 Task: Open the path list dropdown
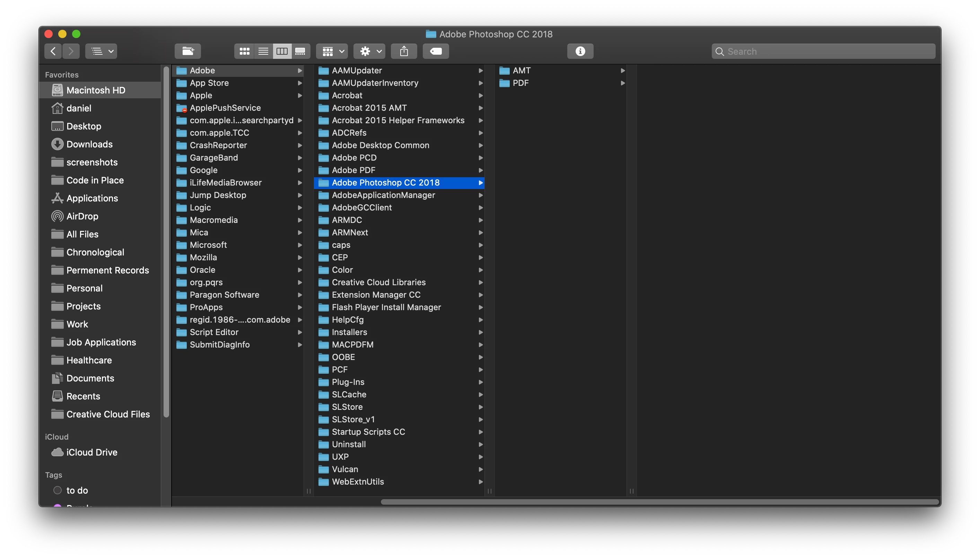[101, 51]
